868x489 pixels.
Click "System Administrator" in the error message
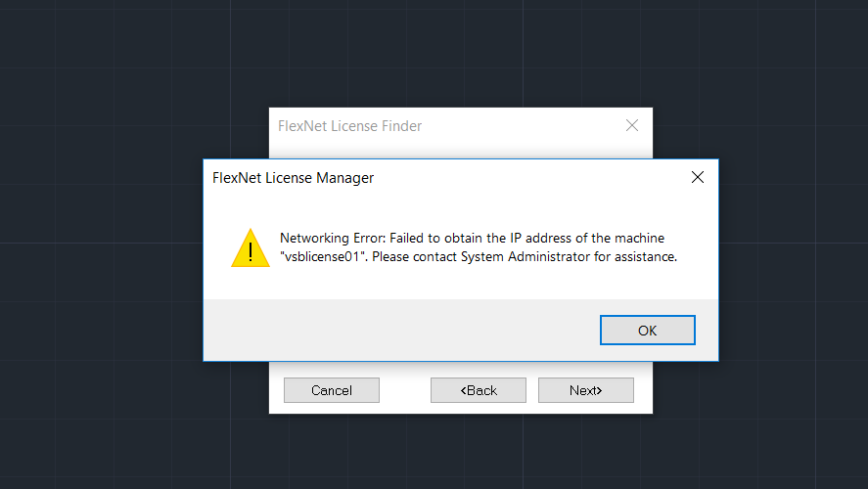click(x=525, y=256)
